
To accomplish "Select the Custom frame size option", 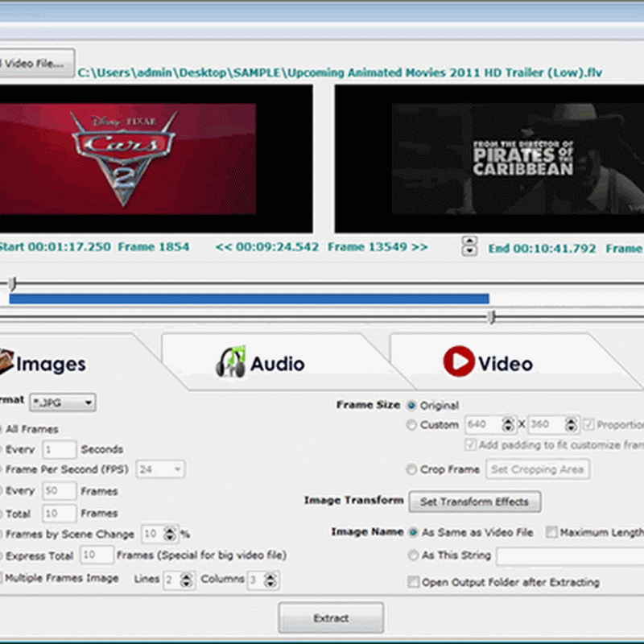I will pos(411,425).
